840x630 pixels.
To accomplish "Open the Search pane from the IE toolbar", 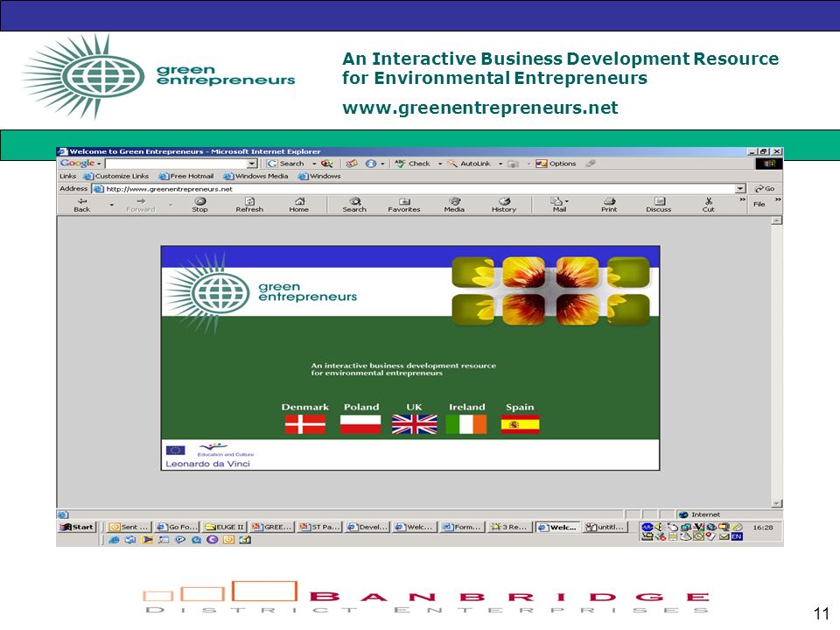I will click(x=354, y=205).
